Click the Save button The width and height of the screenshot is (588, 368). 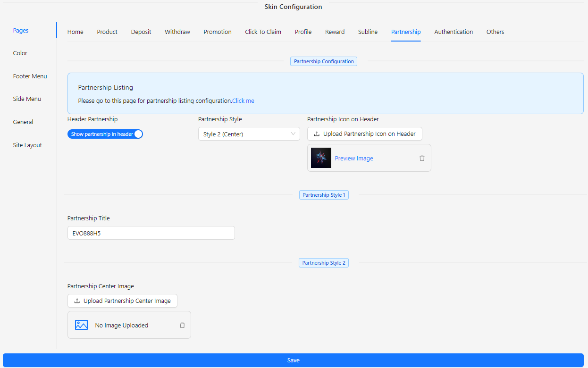(293, 360)
